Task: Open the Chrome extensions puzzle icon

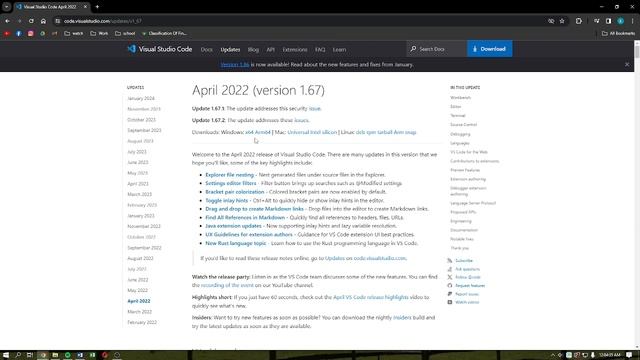Action: (x=579, y=21)
